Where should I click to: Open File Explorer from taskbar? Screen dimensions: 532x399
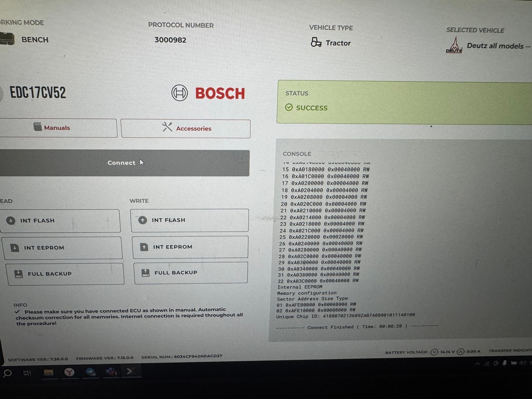(x=48, y=372)
